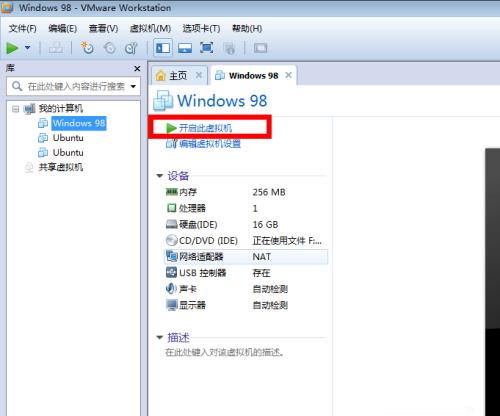
Task: Click the USB controller icon
Action: point(171,272)
